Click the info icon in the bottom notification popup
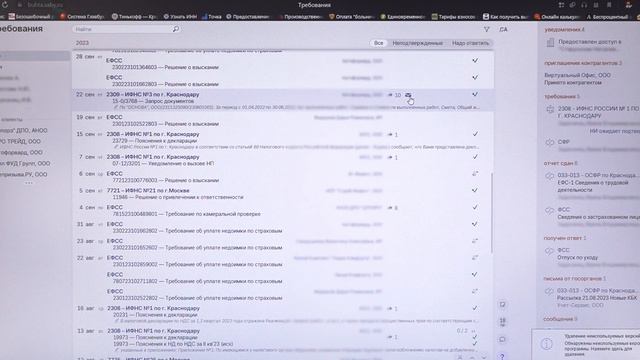The height and width of the screenshot is (360, 640). click(x=547, y=344)
